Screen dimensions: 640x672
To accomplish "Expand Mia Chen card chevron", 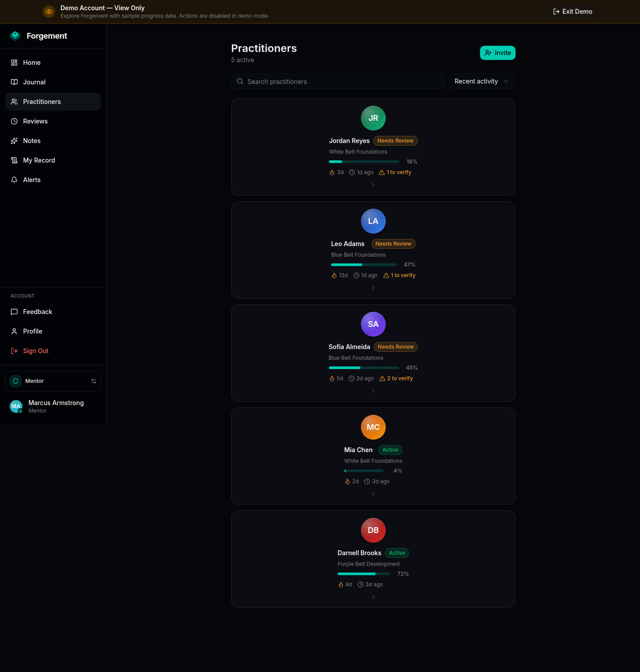I will tap(373, 494).
